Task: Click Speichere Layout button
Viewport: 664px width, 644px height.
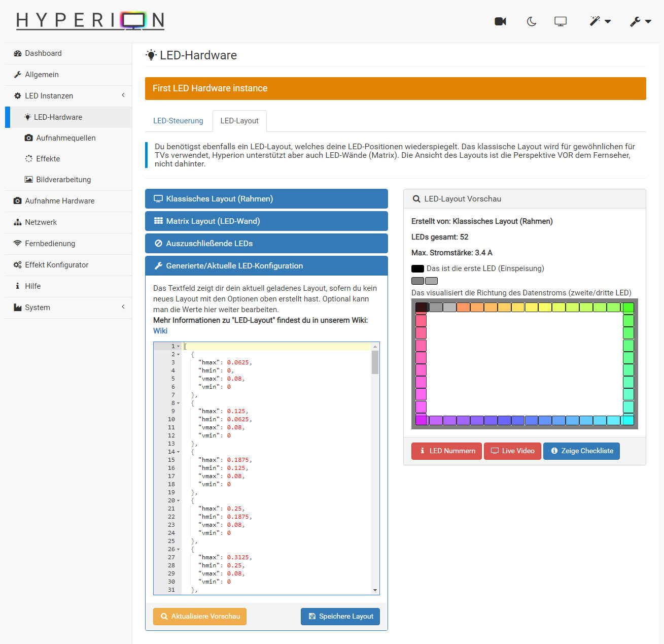Action: pyautogui.click(x=340, y=617)
